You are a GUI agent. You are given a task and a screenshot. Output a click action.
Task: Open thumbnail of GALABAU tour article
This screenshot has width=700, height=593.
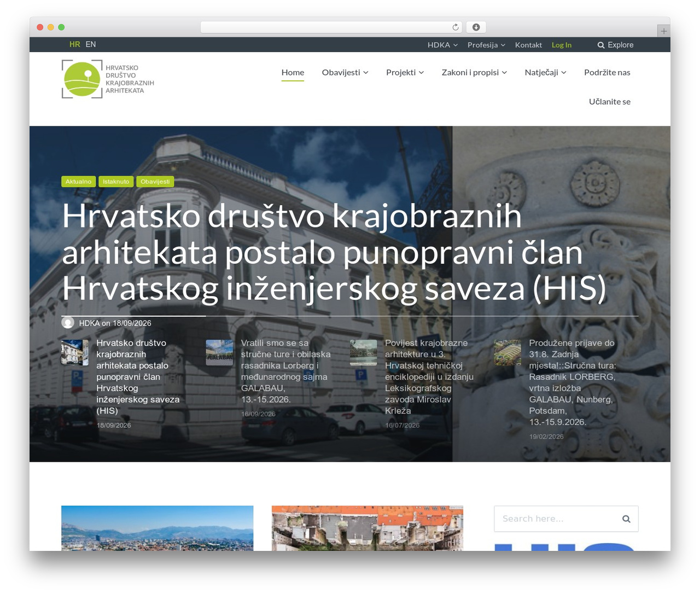click(x=219, y=353)
